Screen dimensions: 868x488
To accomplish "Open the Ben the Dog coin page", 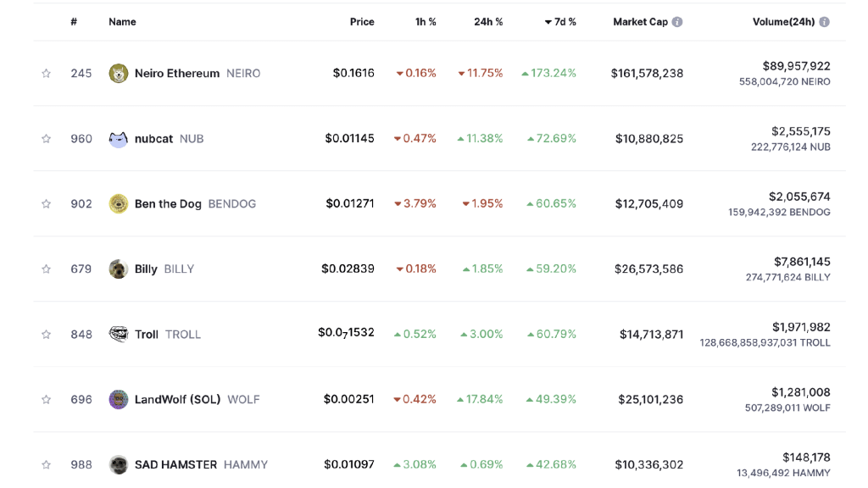I will pos(168,204).
